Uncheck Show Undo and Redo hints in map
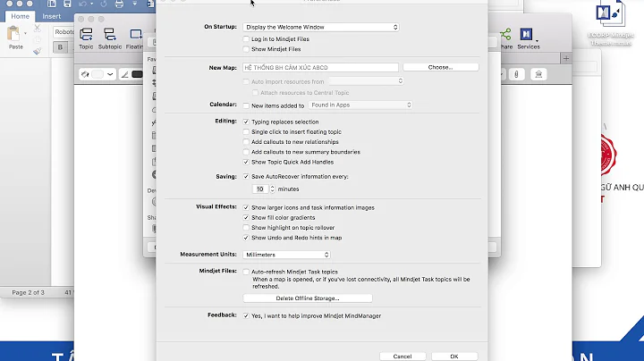The image size is (644, 361). [x=246, y=238]
